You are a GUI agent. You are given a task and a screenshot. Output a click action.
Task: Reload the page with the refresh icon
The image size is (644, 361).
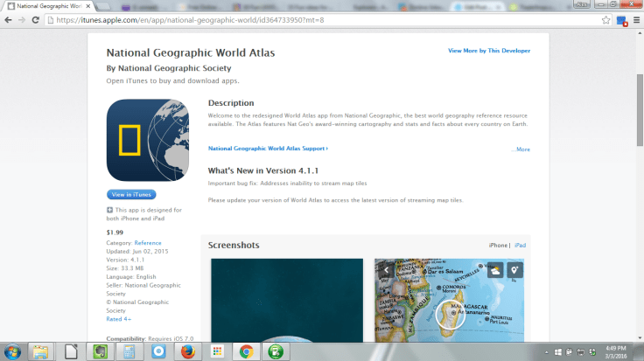click(x=35, y=20)
